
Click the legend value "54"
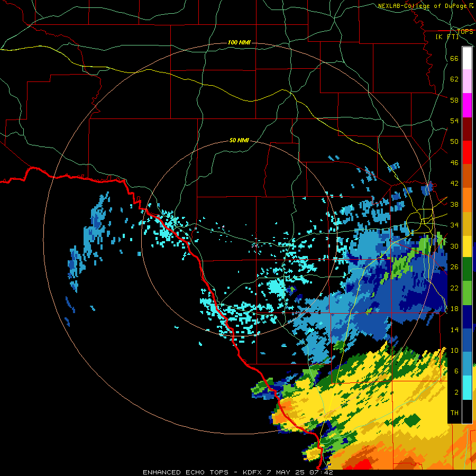point(454,121)
